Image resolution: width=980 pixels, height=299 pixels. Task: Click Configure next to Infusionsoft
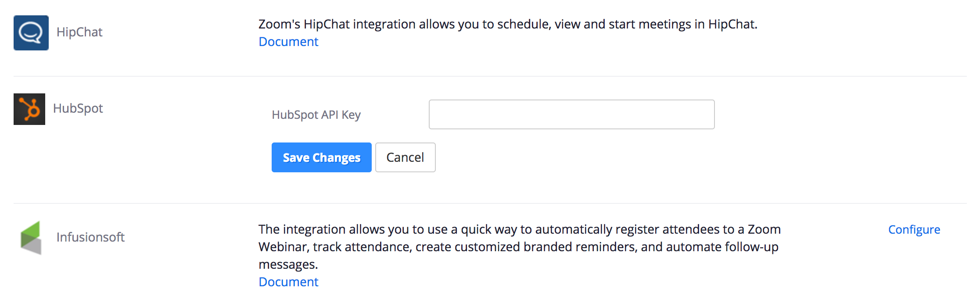(x=914, y=229)
